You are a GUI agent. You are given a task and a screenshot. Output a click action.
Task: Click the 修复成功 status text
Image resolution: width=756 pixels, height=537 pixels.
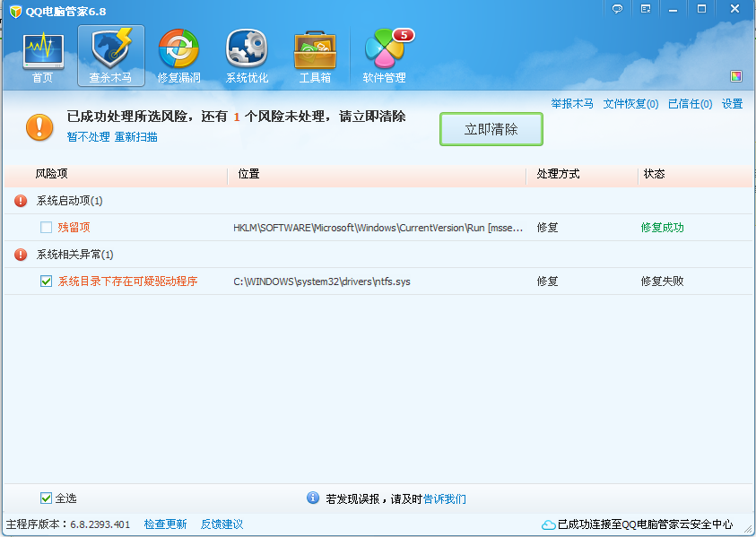tap(663, 228)
